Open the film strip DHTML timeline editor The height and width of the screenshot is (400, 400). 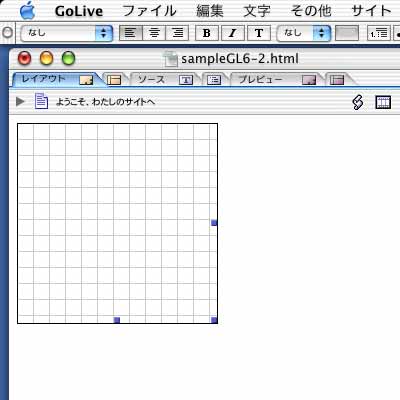383,102
